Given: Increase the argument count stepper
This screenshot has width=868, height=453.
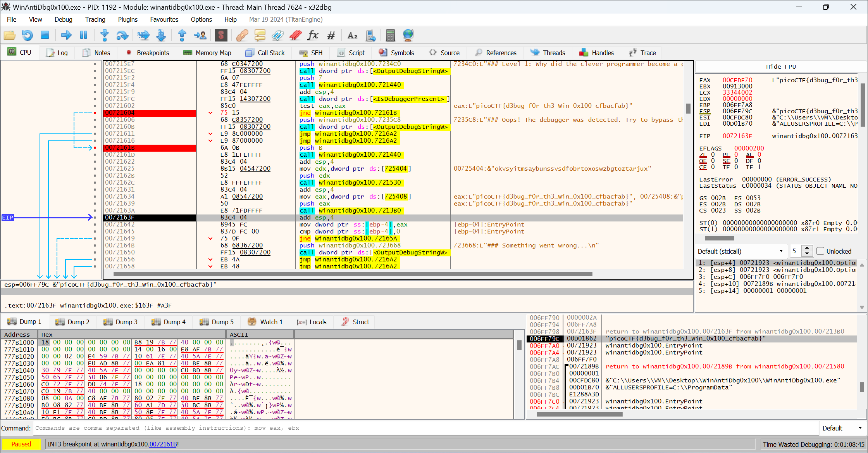Looking at the screenshot, I should (x=807, y=248).
